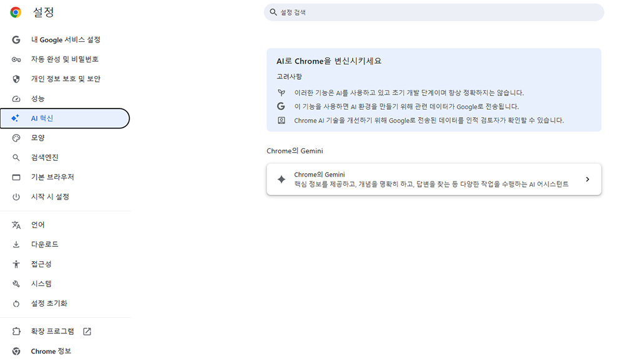Click the key icon for 자동 완성 및 비밀번호
This screenshot has width=624, height=364.
16,60
